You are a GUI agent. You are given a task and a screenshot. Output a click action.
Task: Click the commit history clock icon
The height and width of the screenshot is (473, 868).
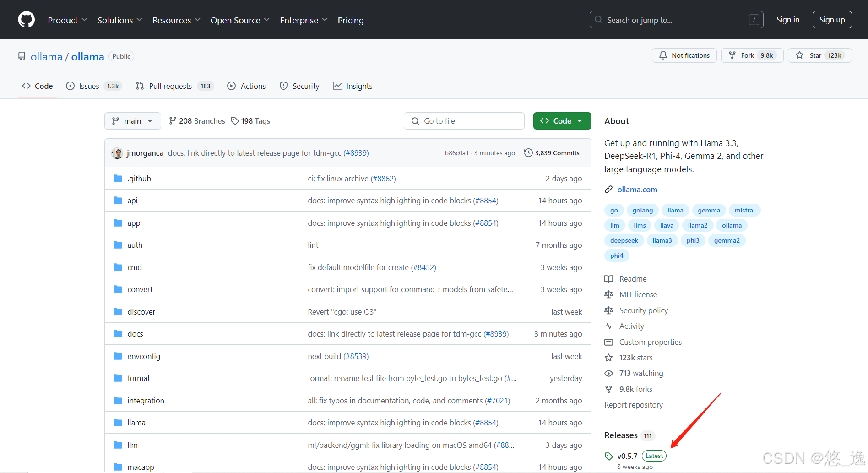coord(528,153)
